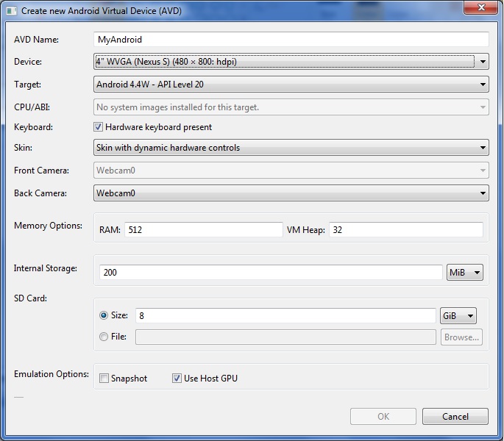Toggle the Use Host GPU checkbox
This screenshot has height=441, width=504.
(x=177, y=378)
